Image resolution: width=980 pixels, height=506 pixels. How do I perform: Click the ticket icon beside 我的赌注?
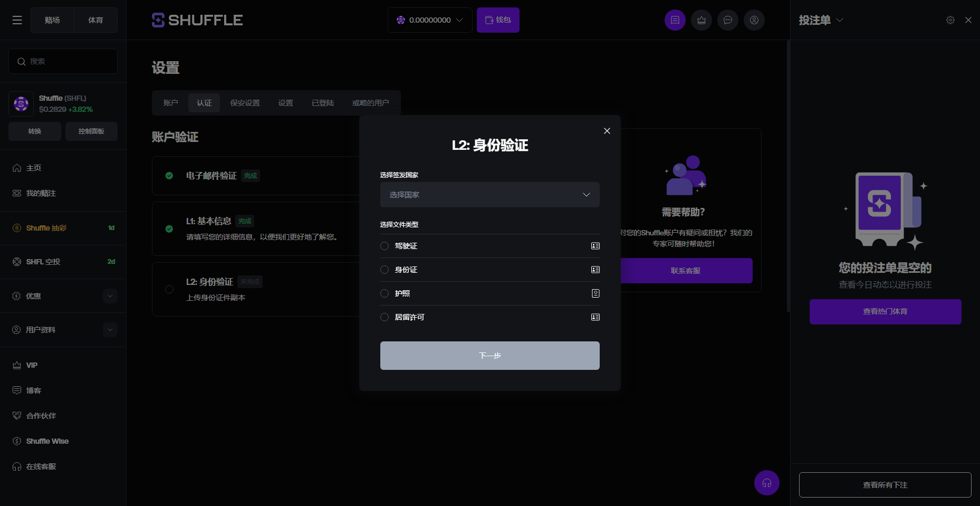point(17,193)
